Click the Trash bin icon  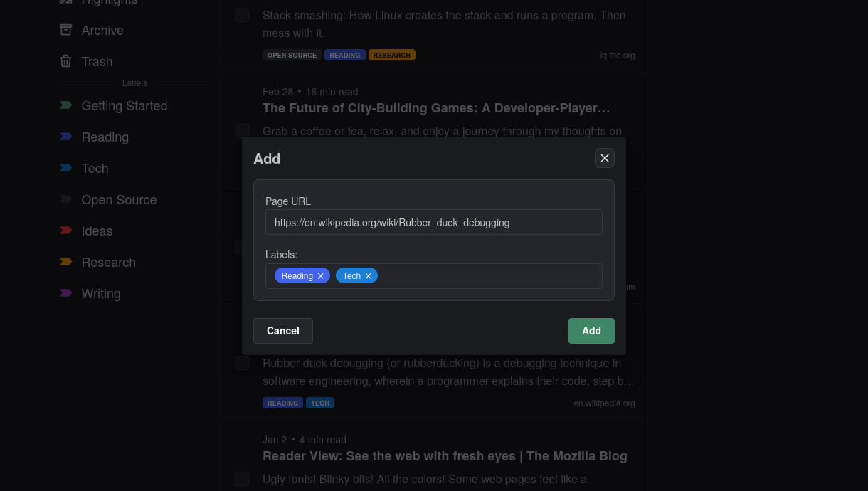(66, 61)
